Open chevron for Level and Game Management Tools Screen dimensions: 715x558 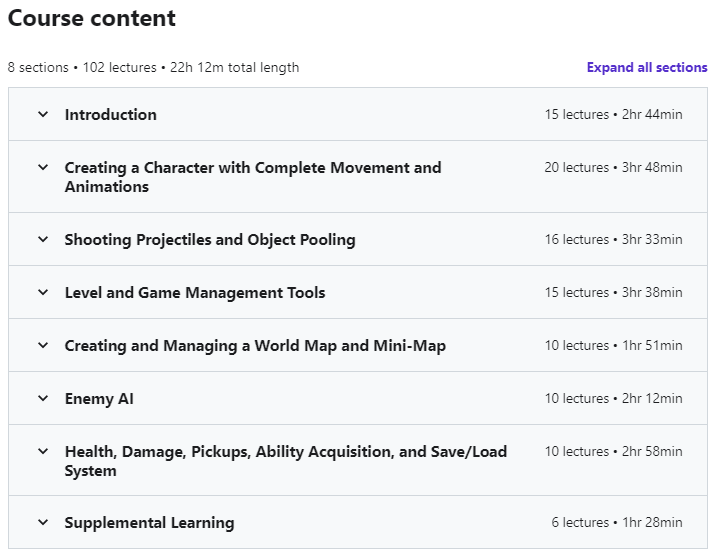[43, 292]
